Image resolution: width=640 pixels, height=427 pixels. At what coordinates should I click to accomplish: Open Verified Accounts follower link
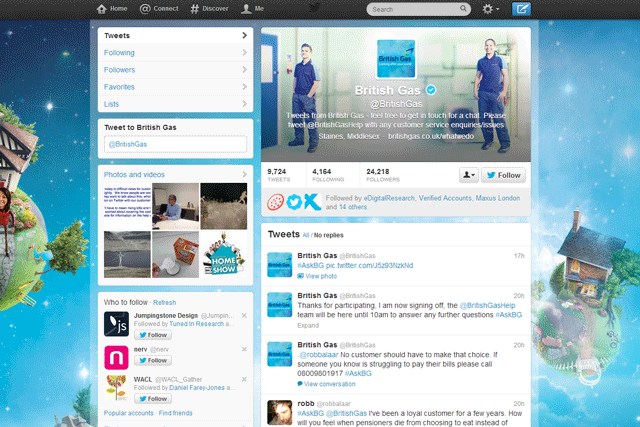pyautogui.click(x=445, y=198)
